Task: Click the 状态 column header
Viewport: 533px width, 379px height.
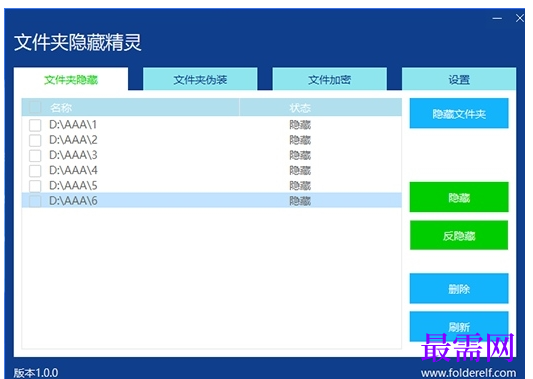Action: 321,107
